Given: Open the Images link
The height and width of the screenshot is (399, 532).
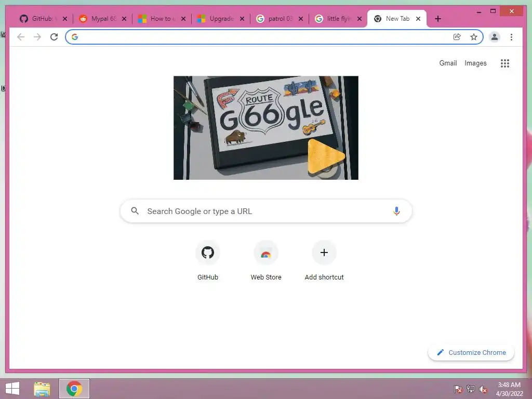Looking at the screenshot, I should click(475, 63).
